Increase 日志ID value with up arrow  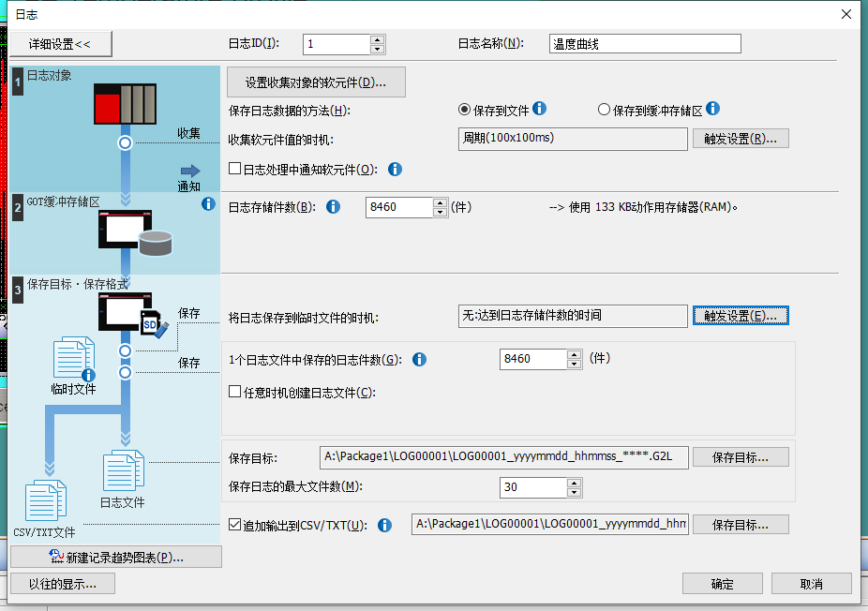(x=378, y=39)
